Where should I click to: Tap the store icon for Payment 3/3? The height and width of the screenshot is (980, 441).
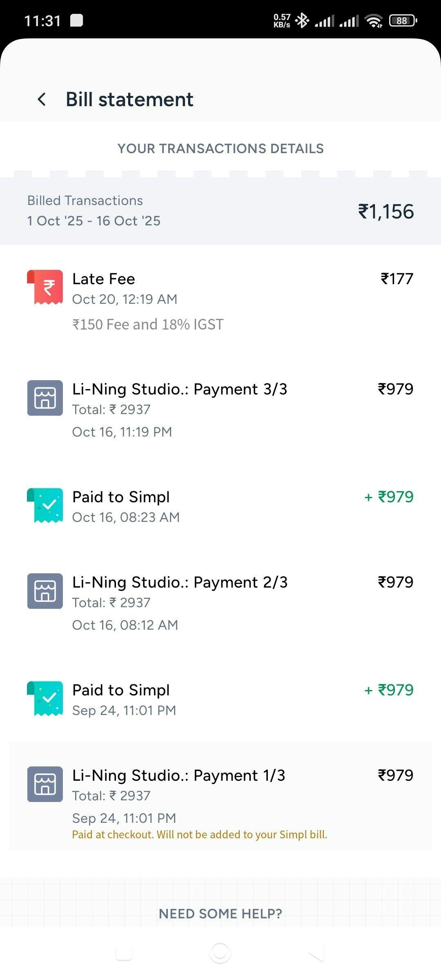click(45, 398)
